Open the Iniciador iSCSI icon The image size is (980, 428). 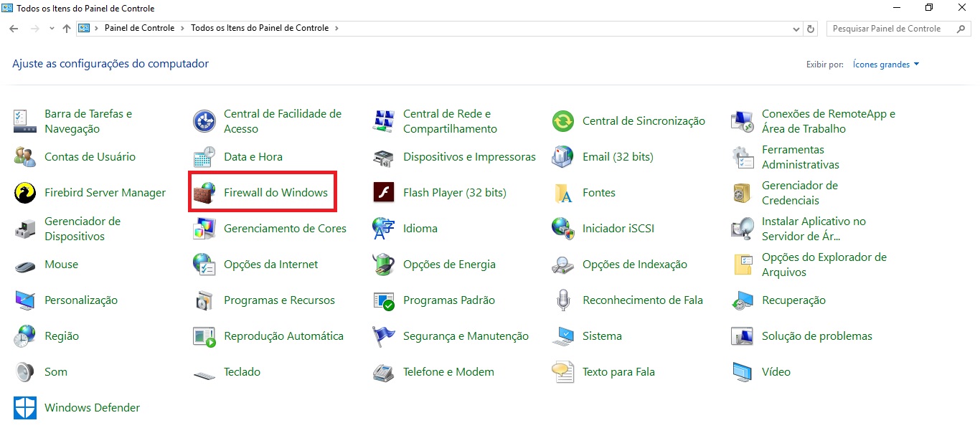point(563,229)
